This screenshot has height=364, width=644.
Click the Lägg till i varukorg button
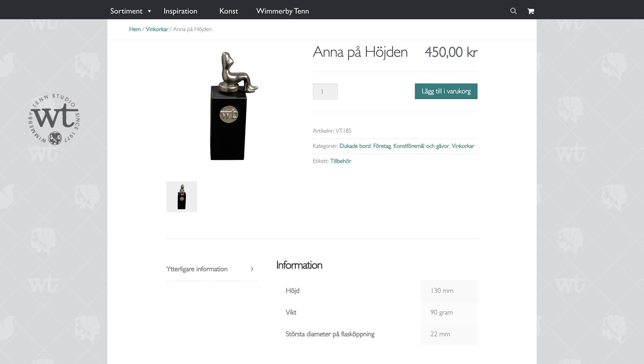[446, 91]
